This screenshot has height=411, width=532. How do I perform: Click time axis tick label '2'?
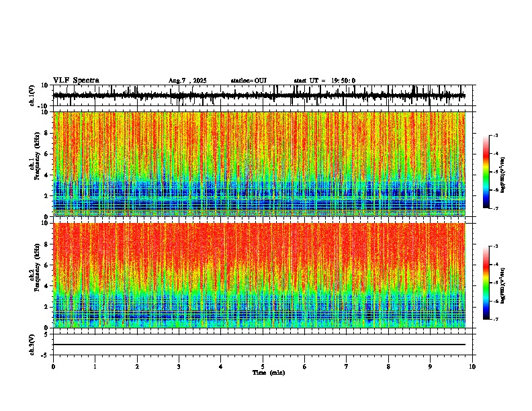[x=137, y=367]
